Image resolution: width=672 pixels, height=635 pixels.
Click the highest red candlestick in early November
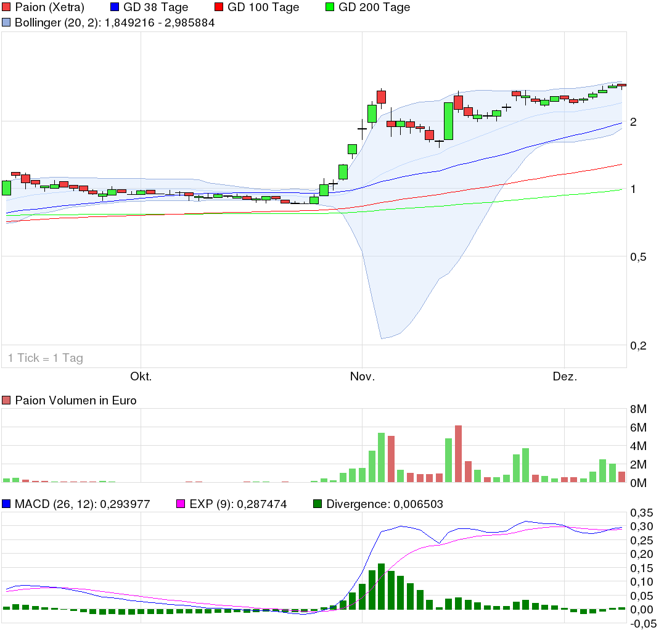tap(382, 97)
